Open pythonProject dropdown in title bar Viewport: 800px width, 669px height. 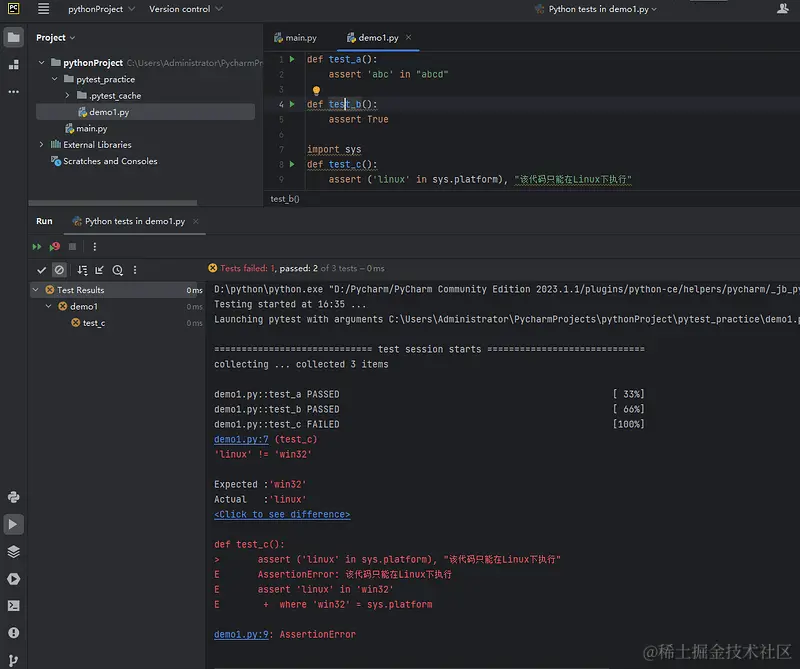click(x=102, y=9)
